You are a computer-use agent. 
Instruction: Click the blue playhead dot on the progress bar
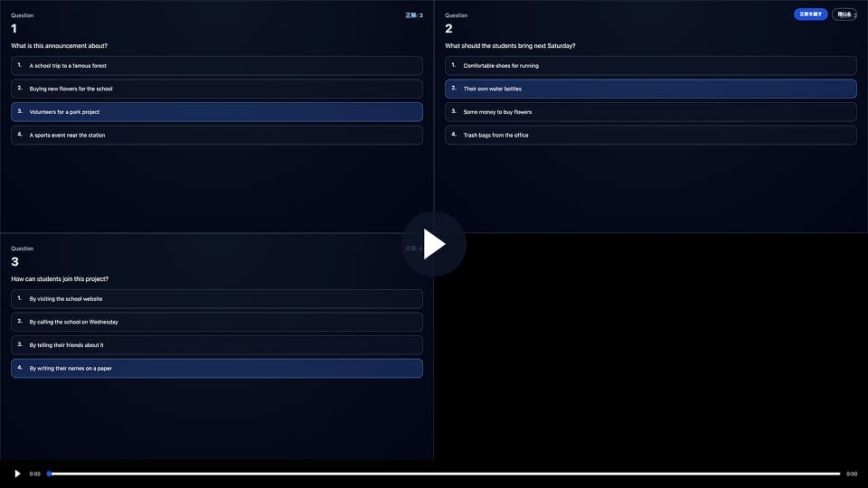tap(50, 474)
